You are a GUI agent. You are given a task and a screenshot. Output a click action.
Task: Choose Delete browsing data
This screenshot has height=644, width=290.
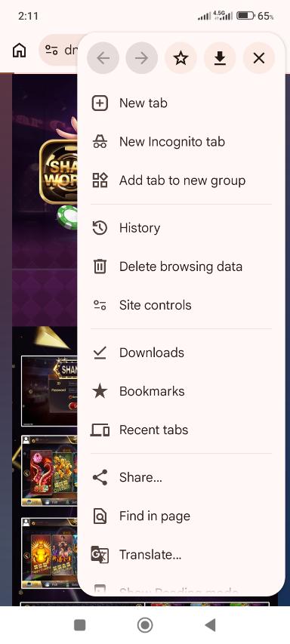click(x=180, y=267)
